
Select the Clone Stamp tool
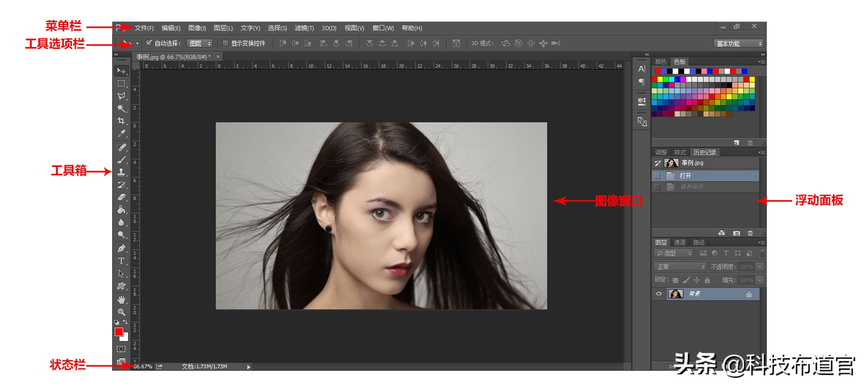click(121, 172)
